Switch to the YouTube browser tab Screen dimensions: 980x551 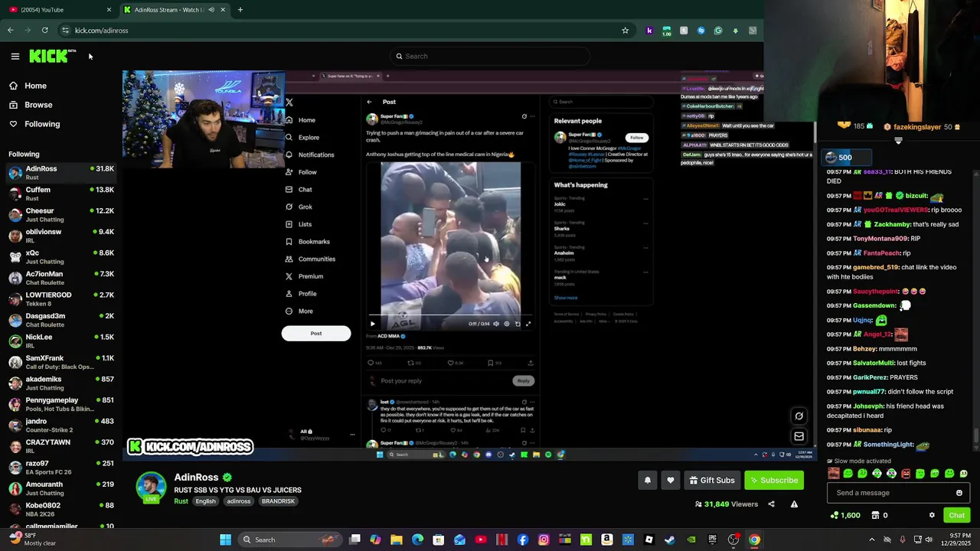[58, 9]
